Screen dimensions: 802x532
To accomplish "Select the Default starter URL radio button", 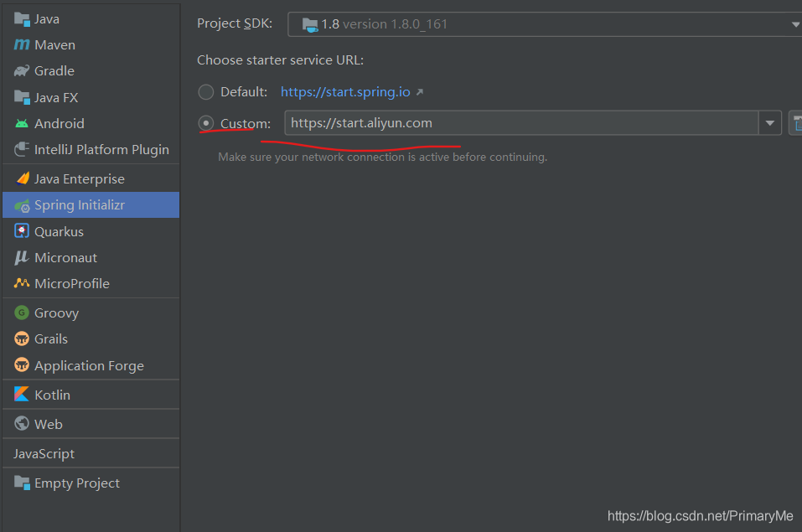I will [205, 92].
